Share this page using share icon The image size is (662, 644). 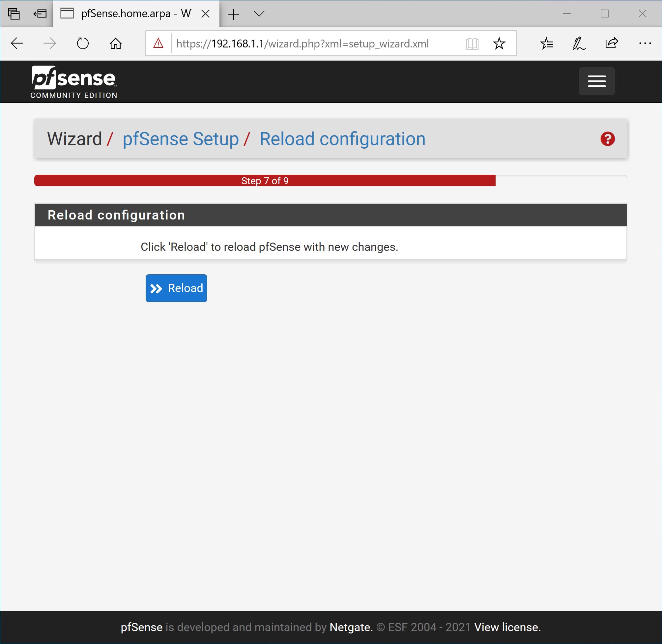(611, 43)
